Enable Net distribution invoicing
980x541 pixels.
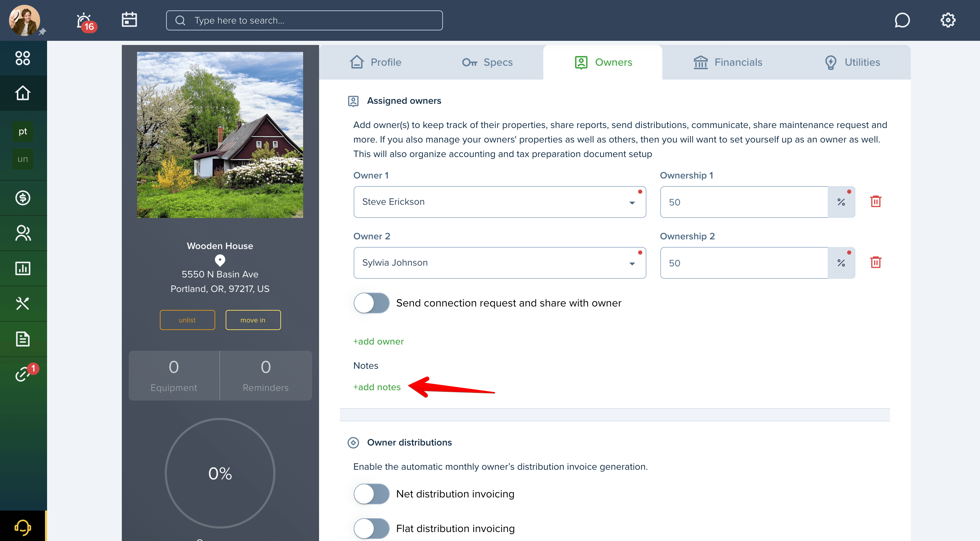point(371,494)
